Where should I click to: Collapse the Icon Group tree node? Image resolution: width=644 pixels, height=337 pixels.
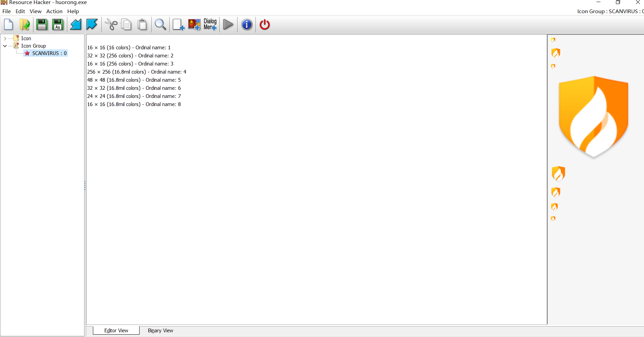5,46
